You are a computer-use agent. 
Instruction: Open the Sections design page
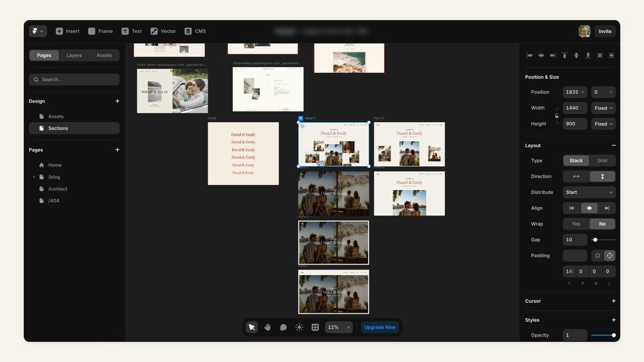(x=74, y=128)
